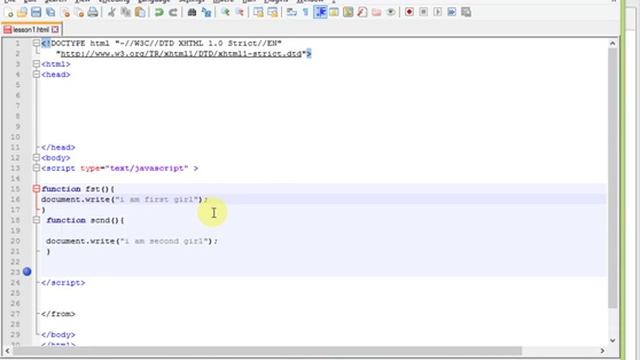Click the Close All toolbar icon
Image resolution: width=640 pixels, height=360 pixels.
point(79,12)
